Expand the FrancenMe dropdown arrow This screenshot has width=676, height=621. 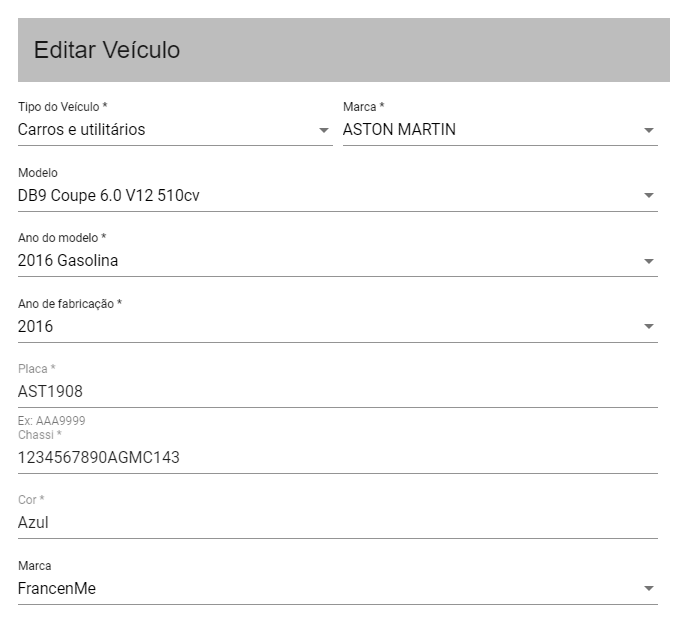click(649, 588)
